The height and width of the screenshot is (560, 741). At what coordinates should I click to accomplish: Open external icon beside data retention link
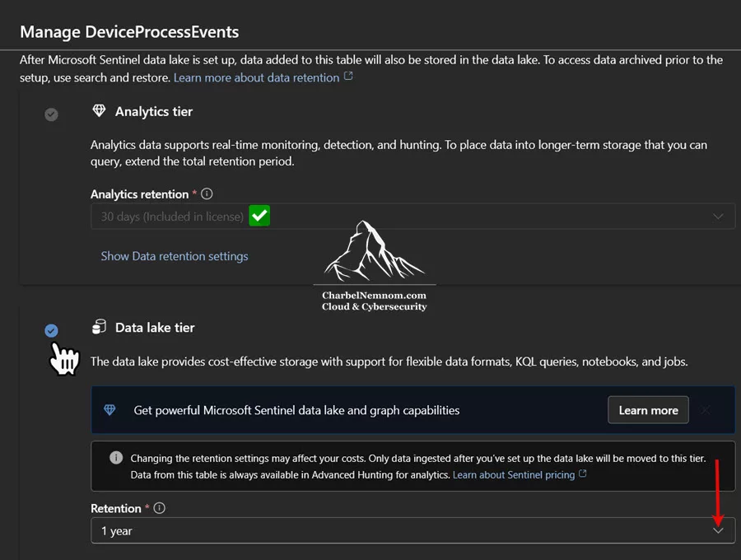point(347,76)
